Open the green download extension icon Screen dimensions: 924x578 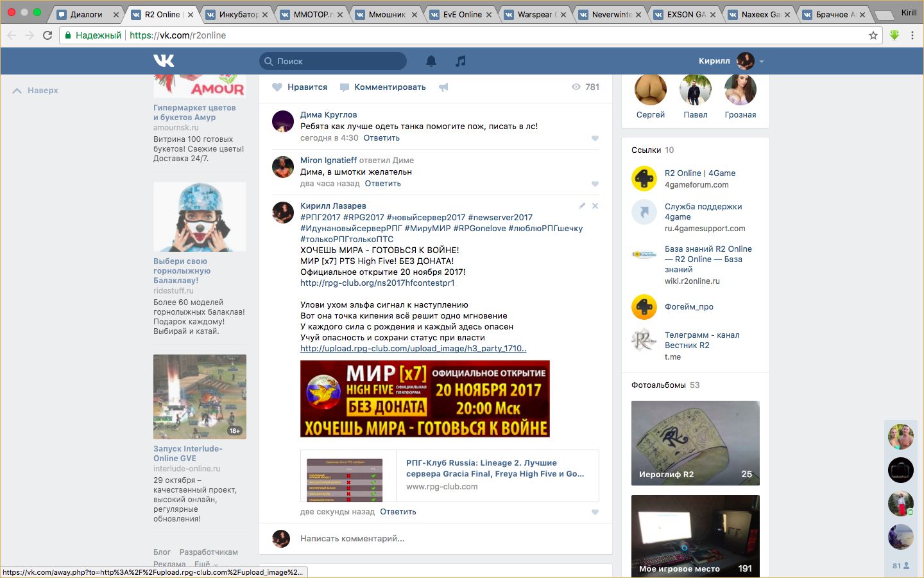pos(894,35)
